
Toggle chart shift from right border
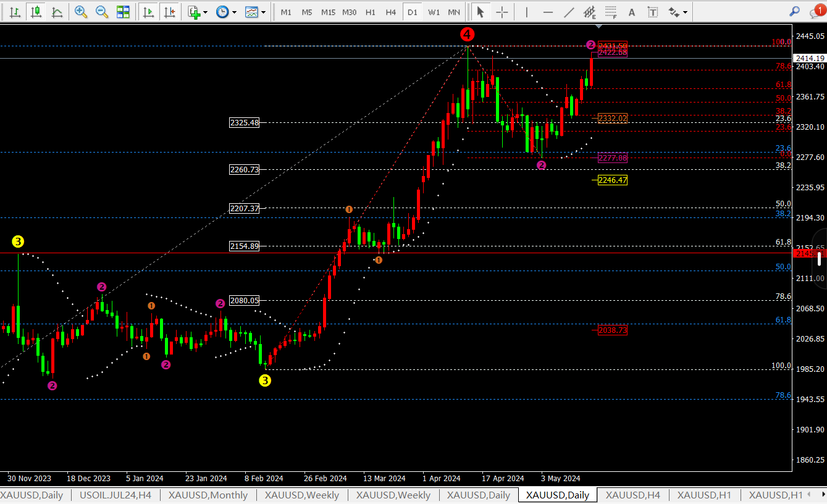[x=169, y=12]
